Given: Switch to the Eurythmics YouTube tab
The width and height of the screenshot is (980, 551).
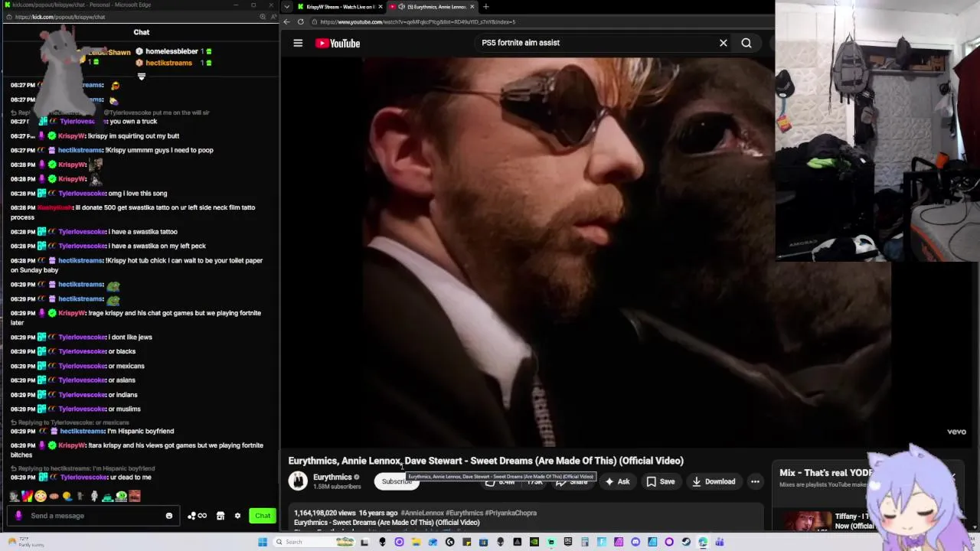Looking at the screenshot, I should tap(433, 7).
